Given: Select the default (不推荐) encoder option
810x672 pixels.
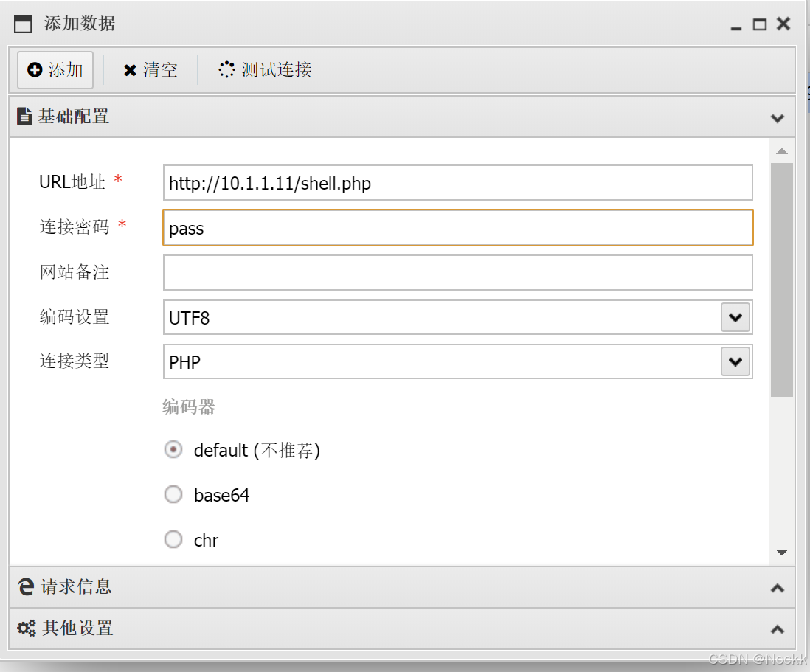Looking at the screenshot, I should coord(173,449).
